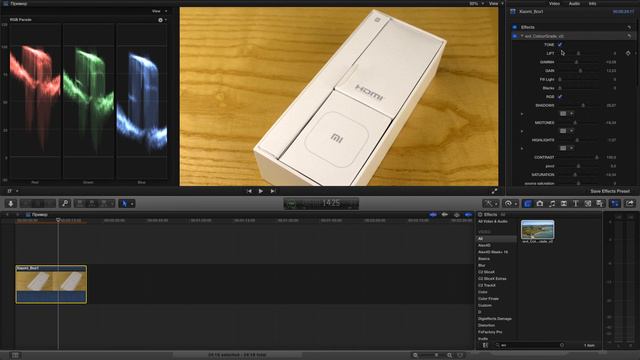640x360 pixels.
Task: Open the generators browser icon
Action: coord(588,203)
